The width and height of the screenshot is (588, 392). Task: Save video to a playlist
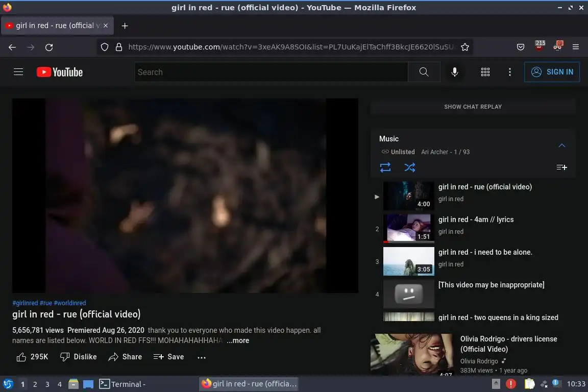[x=168, y=357]
